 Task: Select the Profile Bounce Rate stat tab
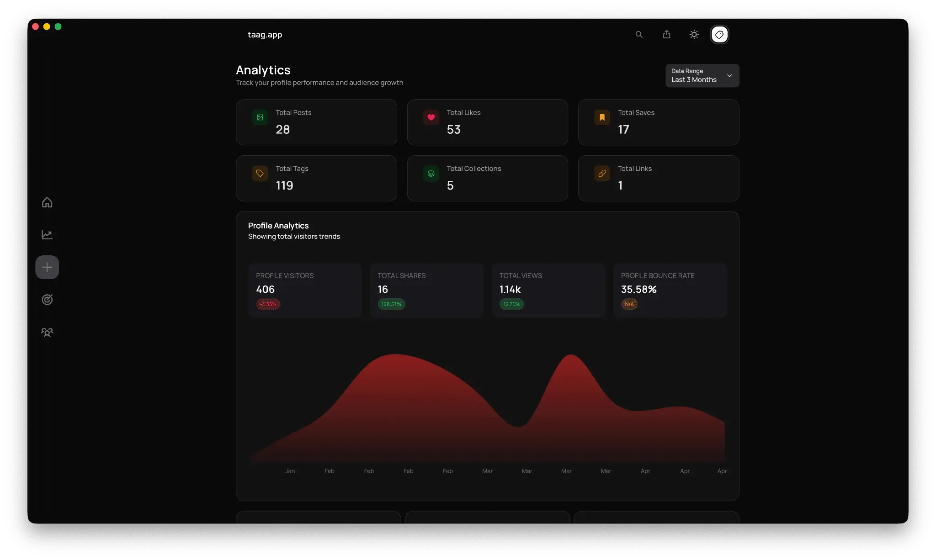[x=670, y=291]
